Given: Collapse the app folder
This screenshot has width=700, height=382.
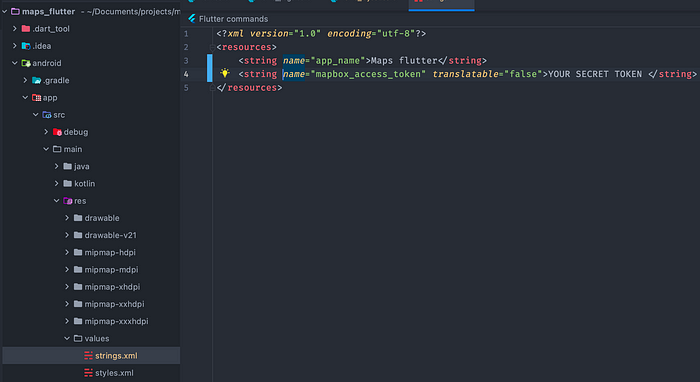Looking at the screenshot, I should click(25, 97).
